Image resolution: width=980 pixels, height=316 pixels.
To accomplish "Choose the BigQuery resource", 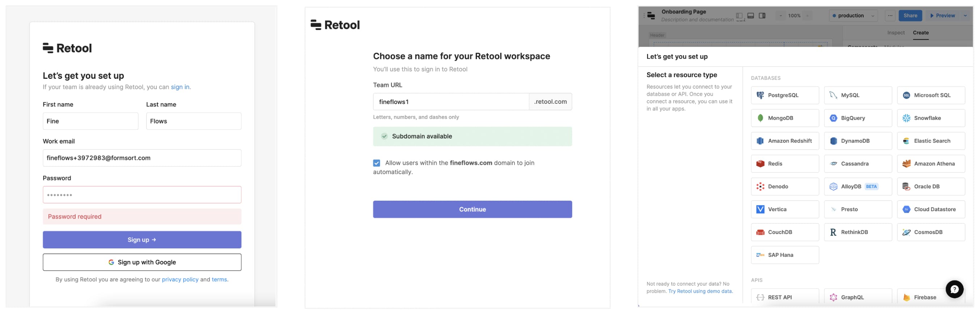I will point(858,118).
